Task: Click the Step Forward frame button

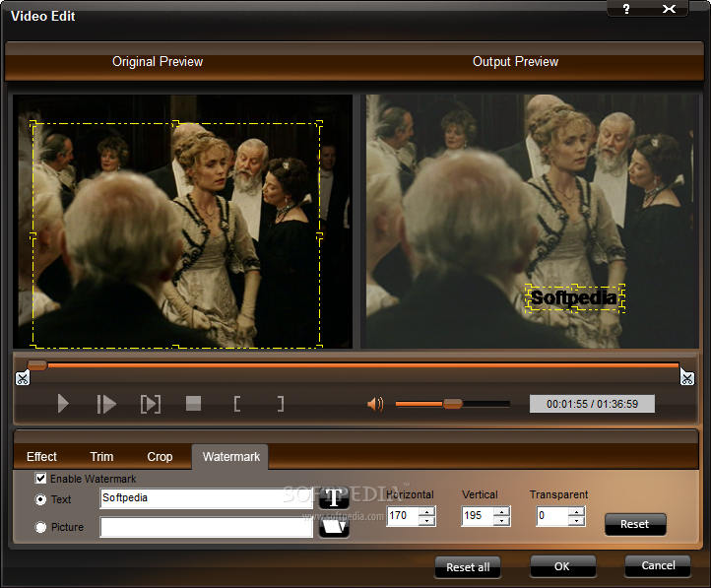Action: 106,404
